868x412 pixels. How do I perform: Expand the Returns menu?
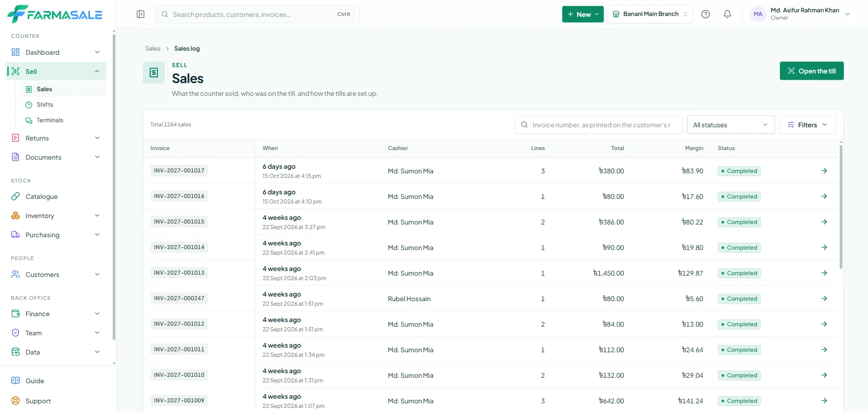[56, 138]
